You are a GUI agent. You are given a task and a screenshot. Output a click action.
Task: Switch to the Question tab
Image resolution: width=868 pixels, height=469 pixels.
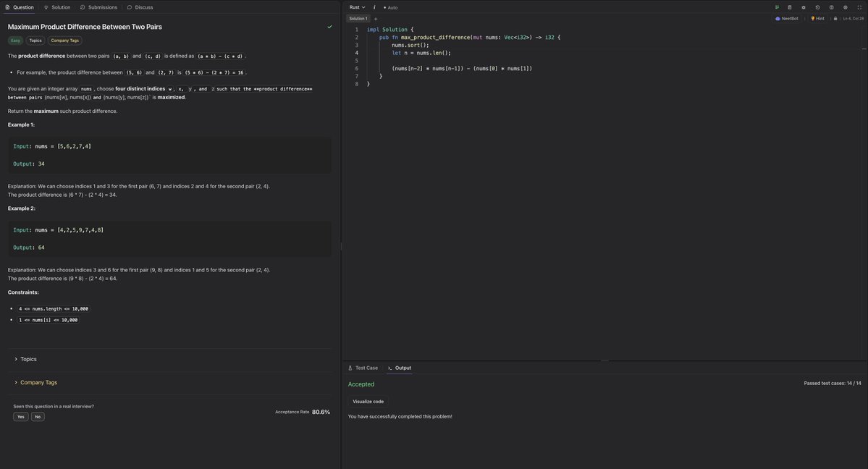tap(20, 7)
